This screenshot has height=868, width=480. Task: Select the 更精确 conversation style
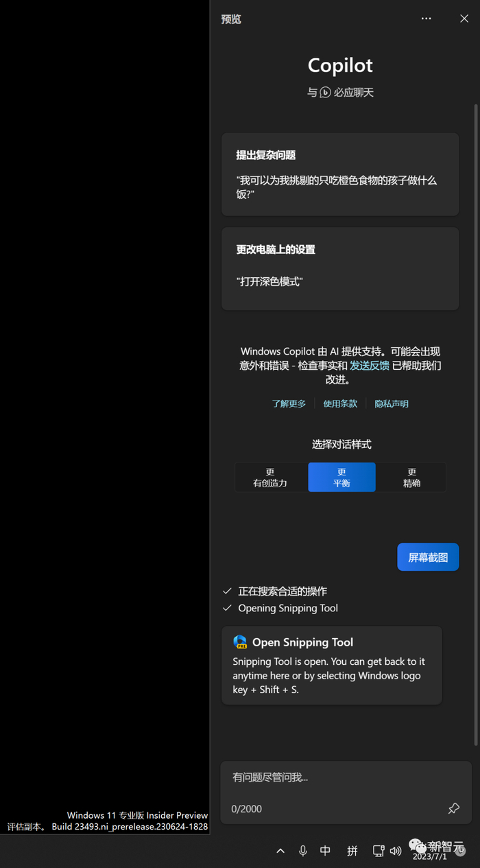(x=411, y=478)
